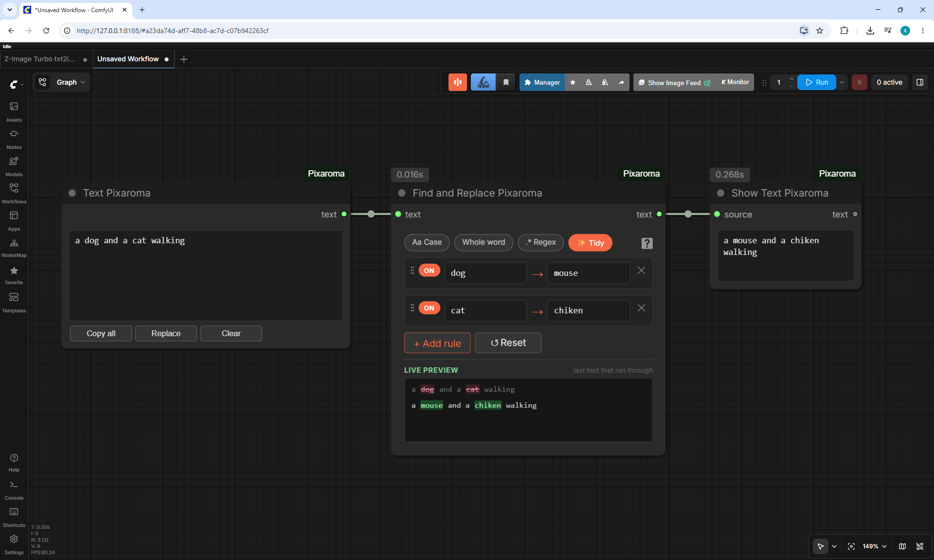Open the Workflows sidebar panel

14,193
